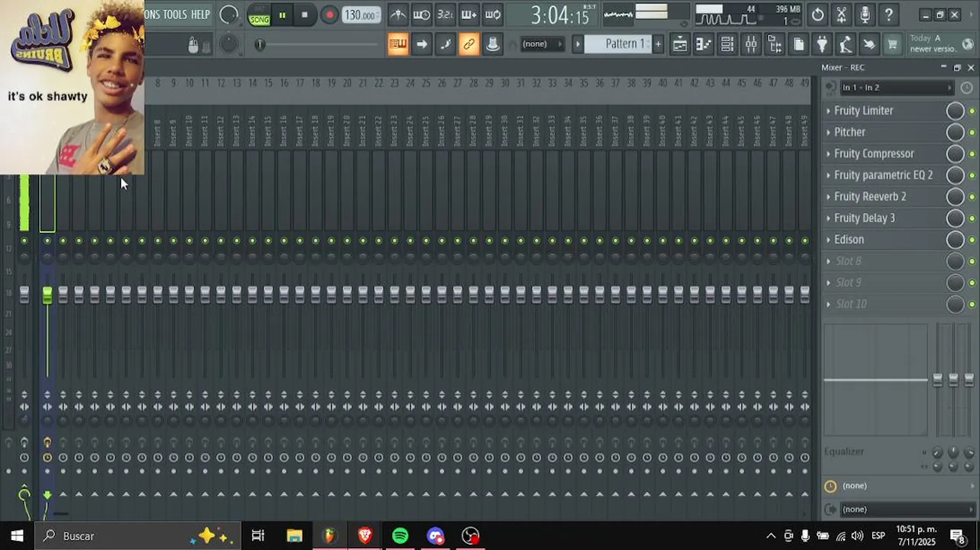Click the Pitcher plugin name
The image size is (980, 550).
point(849,132)
